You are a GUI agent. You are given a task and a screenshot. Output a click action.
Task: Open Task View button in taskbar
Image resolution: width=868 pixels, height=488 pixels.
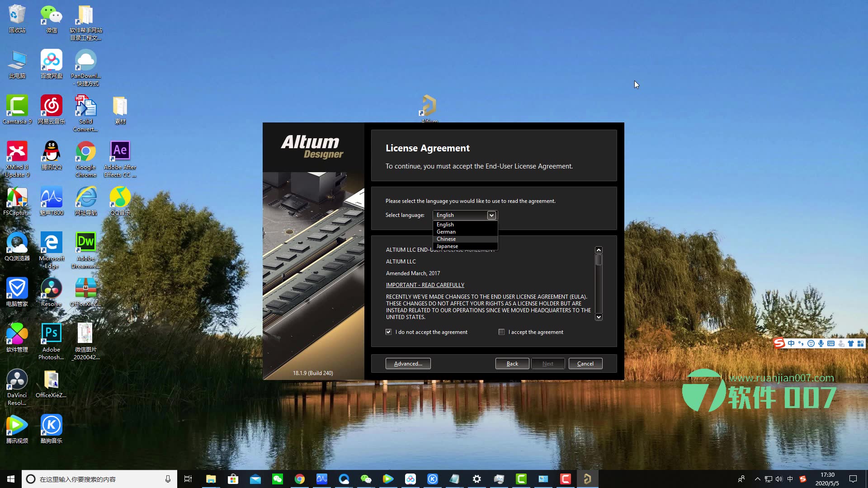[x=188, y=479]
